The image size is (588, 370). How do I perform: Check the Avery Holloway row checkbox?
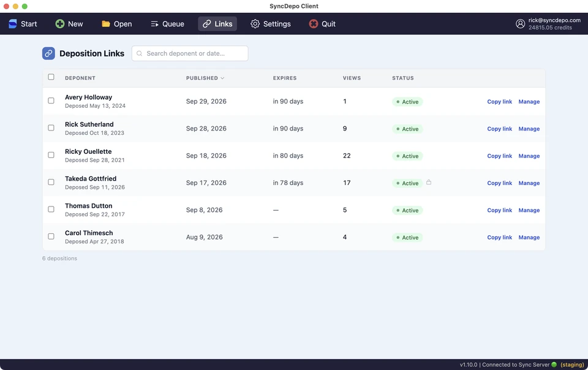[51, 100]
